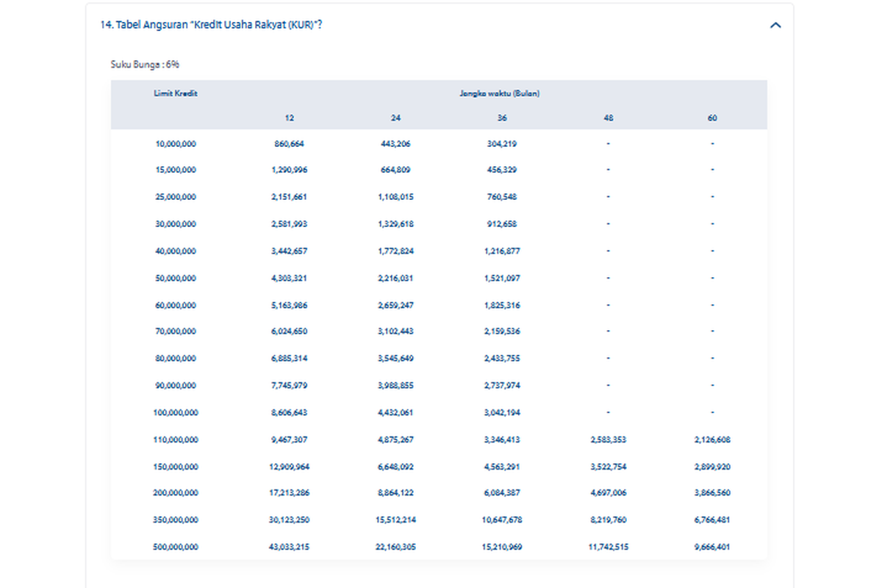Select the 110,000,000 credit limit row
Image resolution: width=882 pixels, height=588 pixels.
[x=176, y=440]
